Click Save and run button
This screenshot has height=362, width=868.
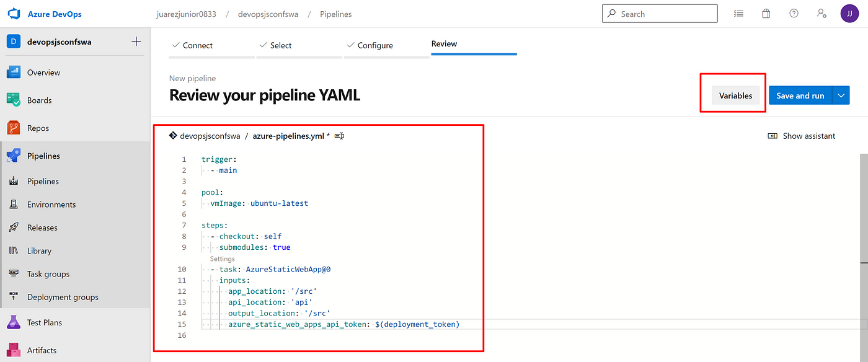(800, 95)
